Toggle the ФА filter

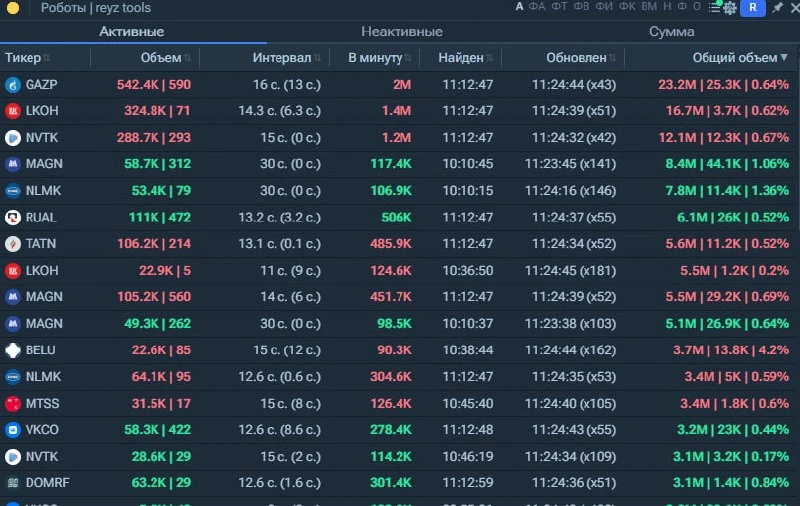(537, 7)
